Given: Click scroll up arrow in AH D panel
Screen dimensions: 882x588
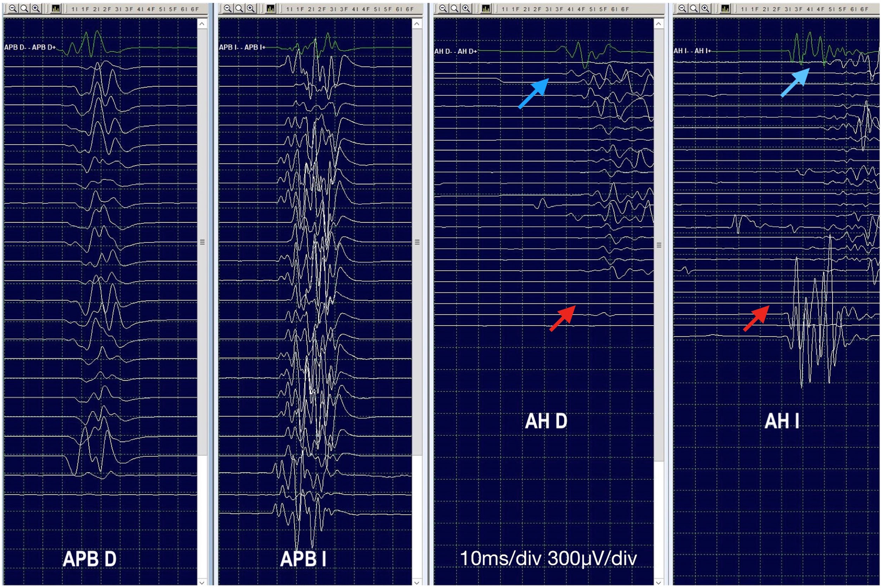Looking at the screenshot, I should [658, 24].
